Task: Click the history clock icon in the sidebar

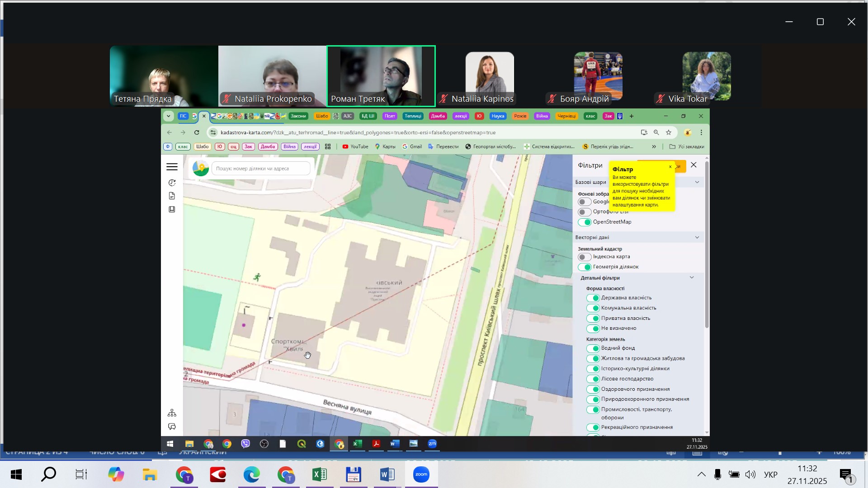Action: point(172,183)
